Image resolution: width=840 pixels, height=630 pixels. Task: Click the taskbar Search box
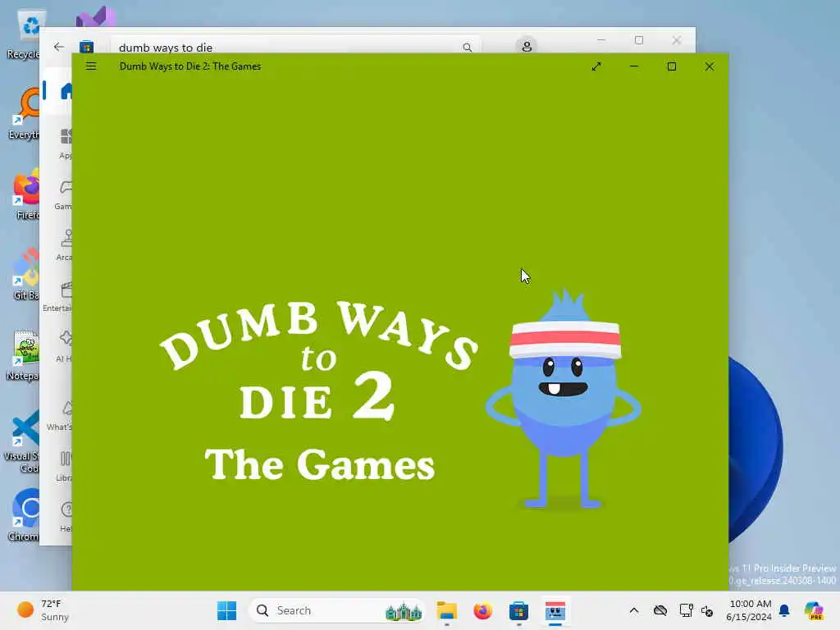coord(337,610)
